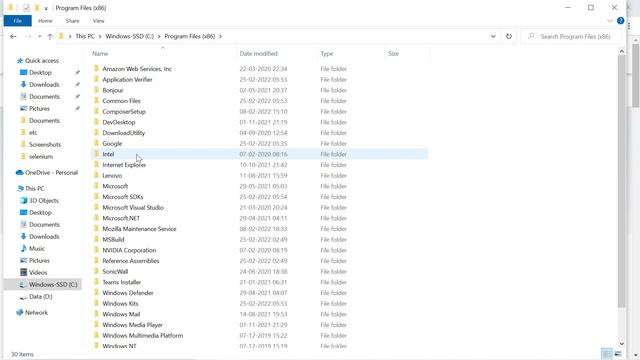The height and width of the screenshot is (360, 640).
Task: Select the Internet Explorer folder
Action: point(124,165)
